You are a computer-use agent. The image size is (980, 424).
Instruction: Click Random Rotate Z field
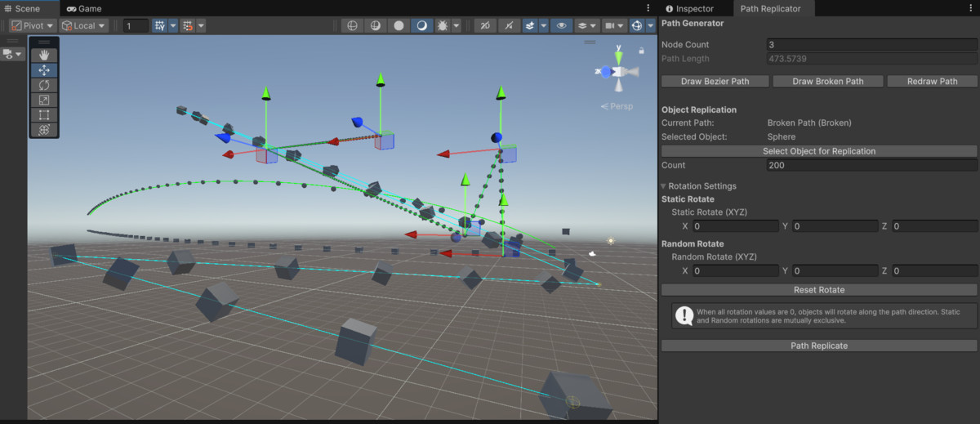coord(934,270)
